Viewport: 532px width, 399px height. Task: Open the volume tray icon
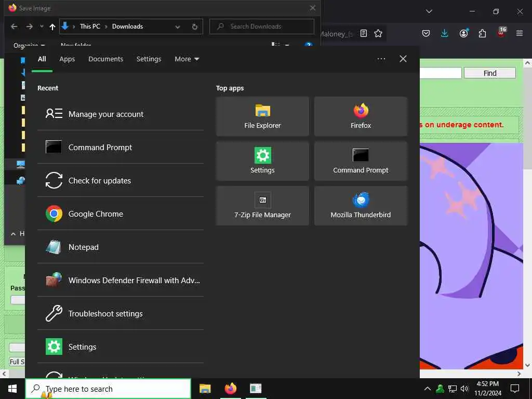point(464,389)
